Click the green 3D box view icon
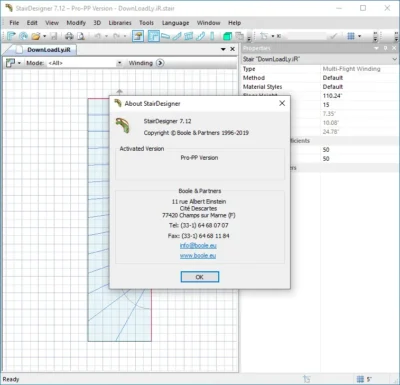Image resolution: width=400 pixels, height=385 pixels. (227, 36)
